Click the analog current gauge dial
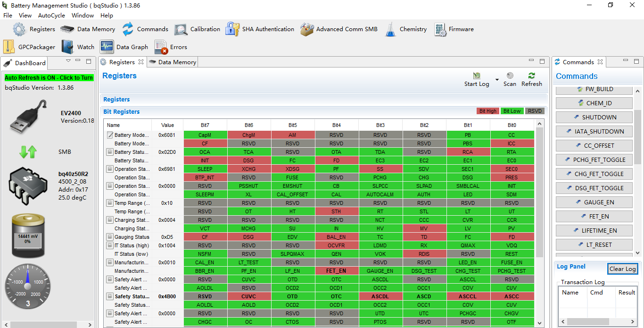644x328 pixels. (27, 286)
